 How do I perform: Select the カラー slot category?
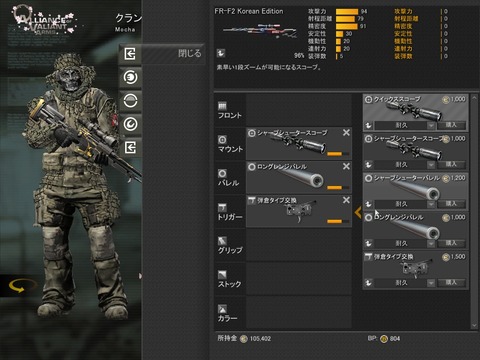(x=230, y=313)
